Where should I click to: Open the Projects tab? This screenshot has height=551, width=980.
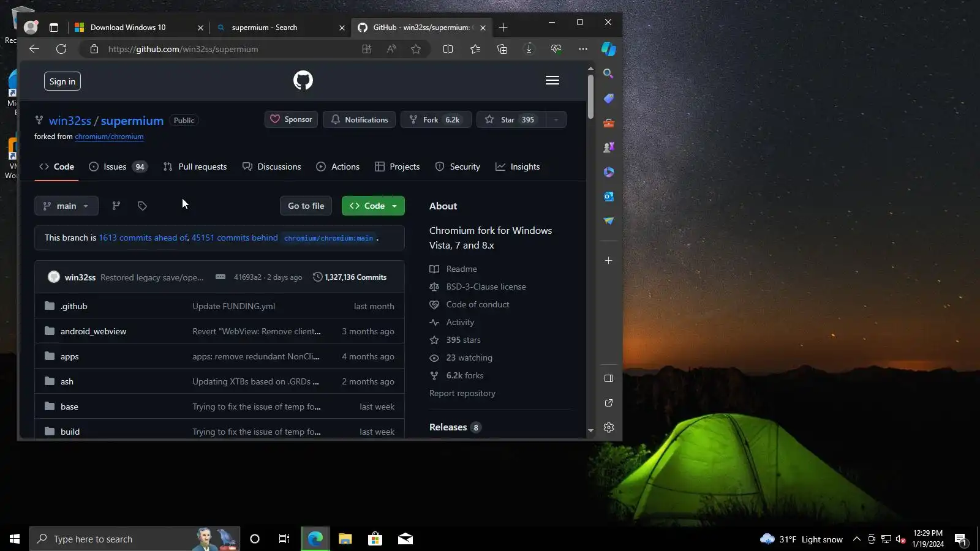pyautogui.click(x=398, y=167)
